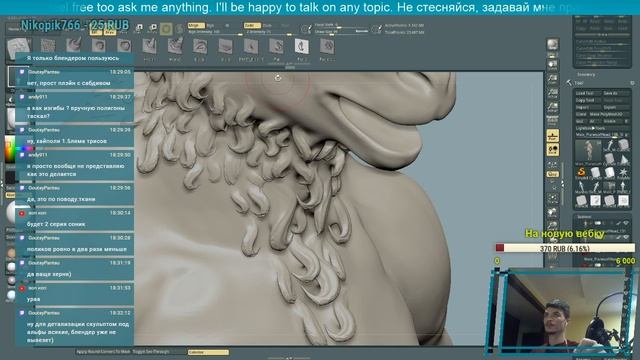Toggle the Zsub sculpt mode button
Viewport: 640px width, 360px height.
268,25
